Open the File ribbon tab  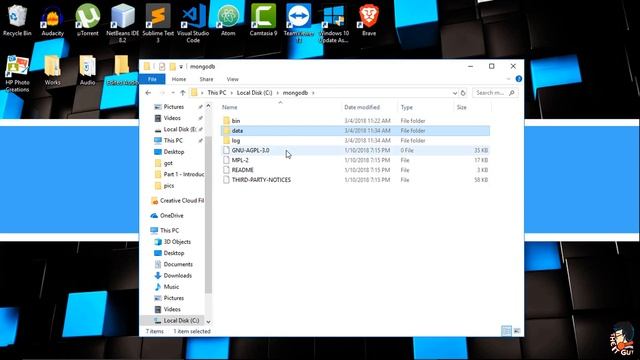152,79
